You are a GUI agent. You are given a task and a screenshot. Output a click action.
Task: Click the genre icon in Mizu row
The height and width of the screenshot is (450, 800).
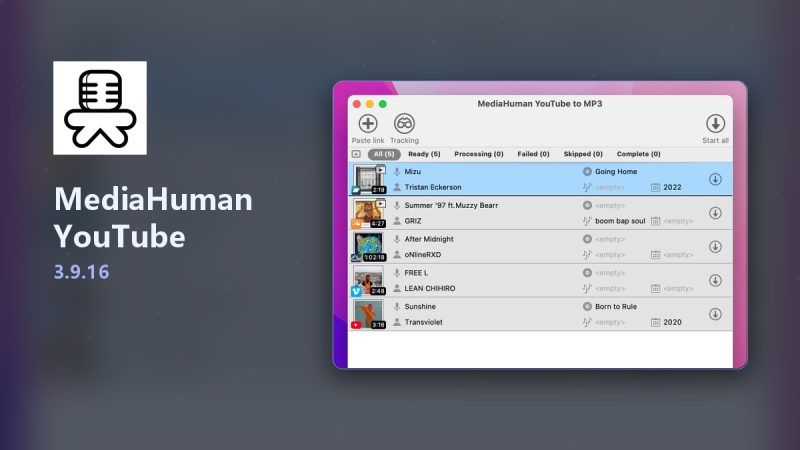click(x=587, y=187)
